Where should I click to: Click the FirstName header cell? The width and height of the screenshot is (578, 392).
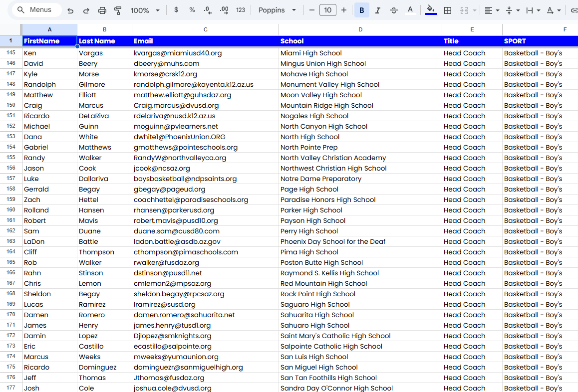coord(49,41)
